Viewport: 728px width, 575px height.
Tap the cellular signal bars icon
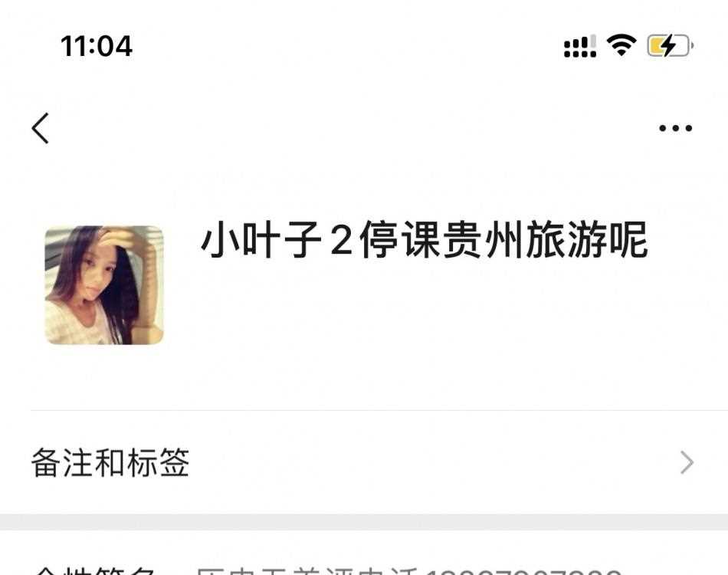(580, 46)
